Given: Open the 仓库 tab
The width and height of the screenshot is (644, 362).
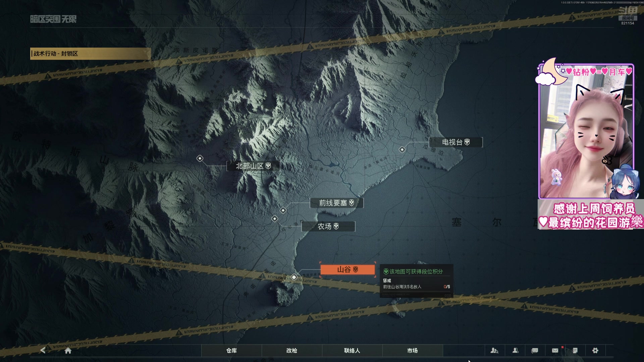Looking at the screenshot, I should coord(231,351).
